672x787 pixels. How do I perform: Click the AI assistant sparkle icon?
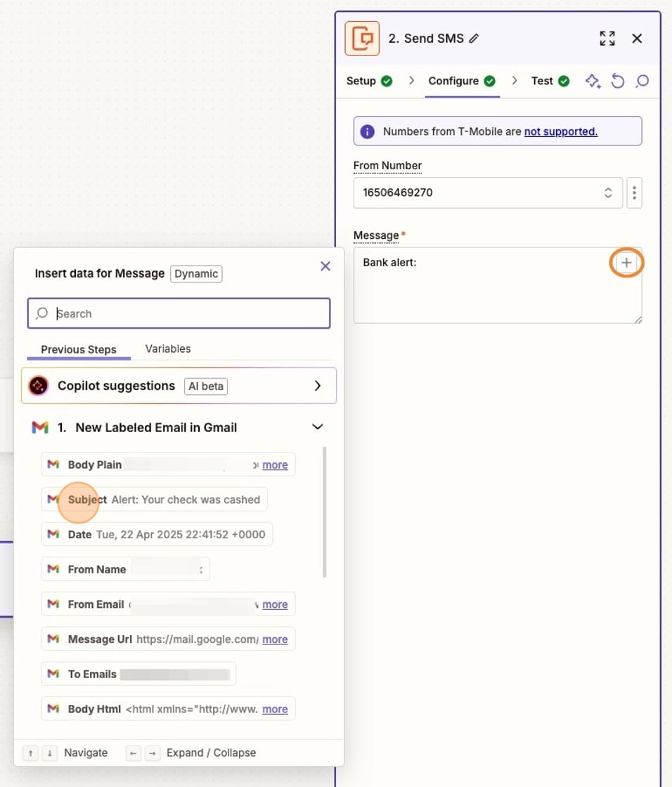click(593, 81)
